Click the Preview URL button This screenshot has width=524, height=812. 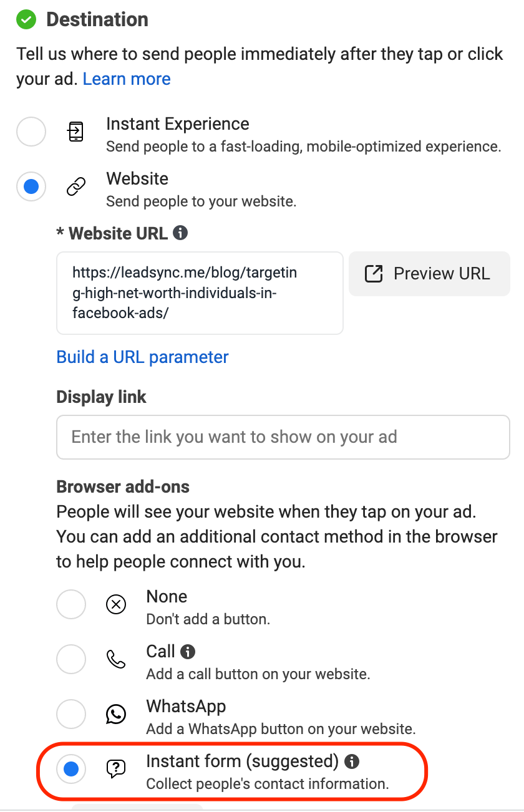tap(429, 273)
